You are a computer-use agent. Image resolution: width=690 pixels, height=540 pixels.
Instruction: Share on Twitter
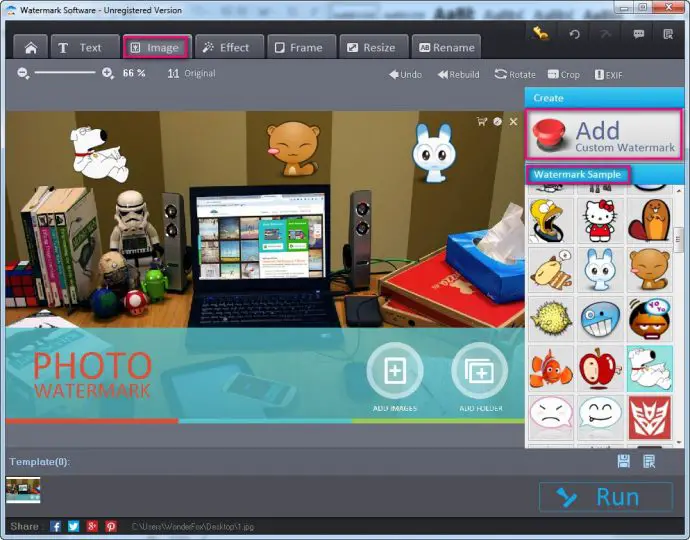click(x=74, y=526)
